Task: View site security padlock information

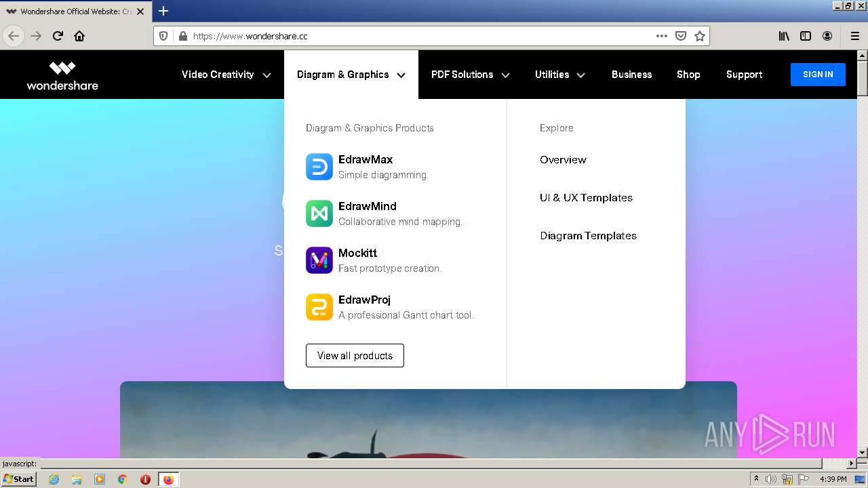Action: [182, 36]
